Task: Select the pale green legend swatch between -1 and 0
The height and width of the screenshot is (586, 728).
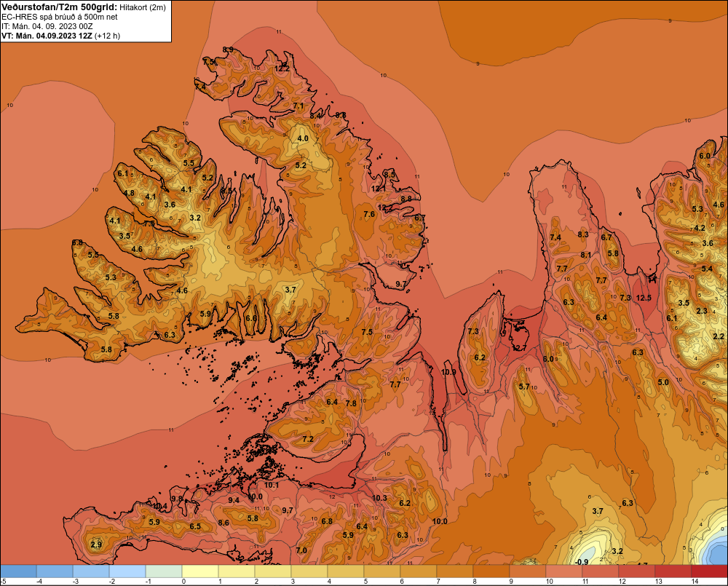Action: pyautogui.click(x=164, y=571)
